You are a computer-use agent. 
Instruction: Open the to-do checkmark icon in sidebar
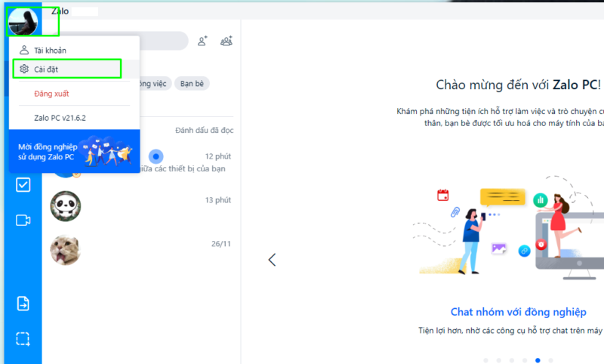click(23, 185)
